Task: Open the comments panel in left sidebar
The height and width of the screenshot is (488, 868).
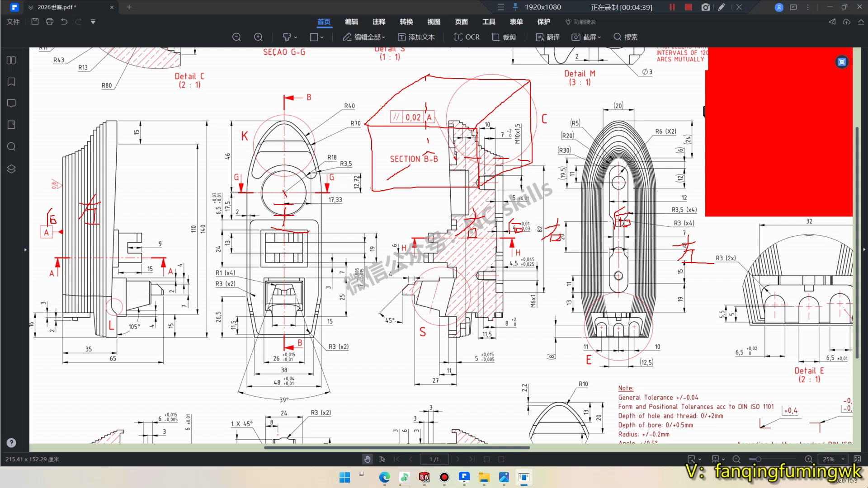Action: tap(11, 103)
